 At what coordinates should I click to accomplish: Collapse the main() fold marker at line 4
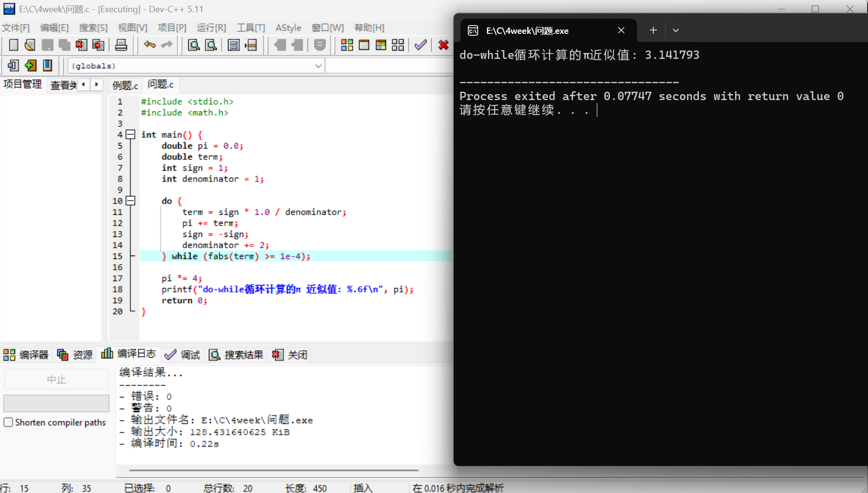tap(130, 134)
